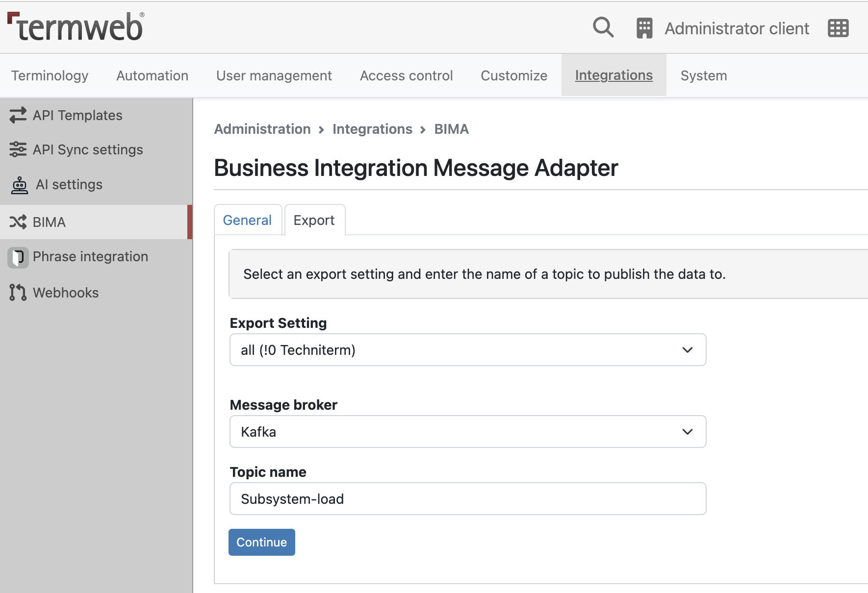Viewport: 868px width, 593px height.
Task: Click the Phrase integration logo icon
Action: (x=18, y=257)
